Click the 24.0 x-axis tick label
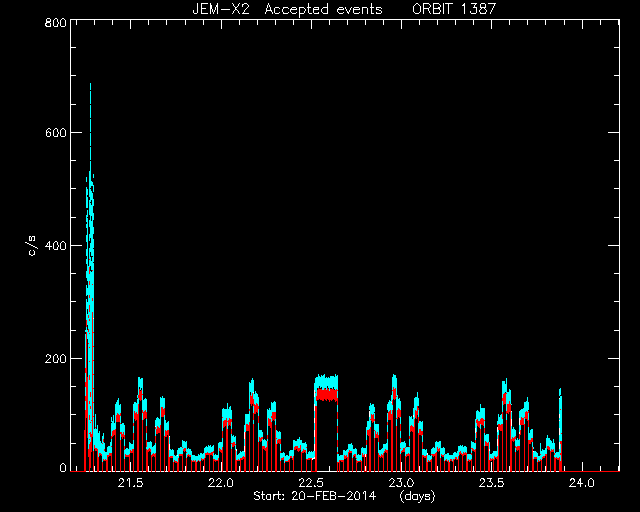640x512 pixels. coord(582,483)
